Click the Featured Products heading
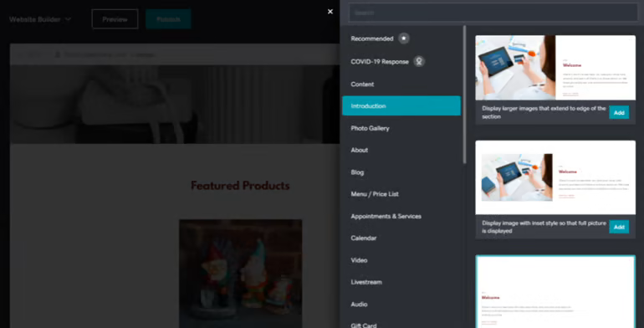 pyautogui.click(x=240, y=186)
